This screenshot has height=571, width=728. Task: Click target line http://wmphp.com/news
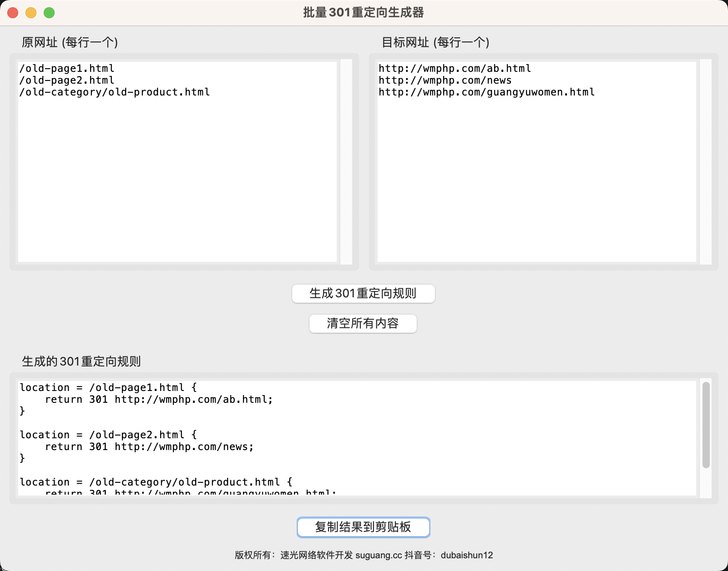445,80
